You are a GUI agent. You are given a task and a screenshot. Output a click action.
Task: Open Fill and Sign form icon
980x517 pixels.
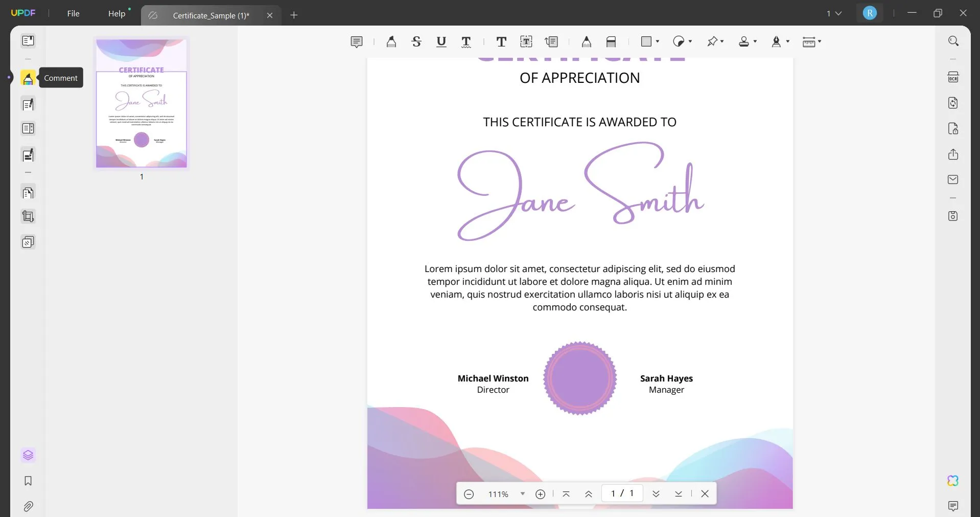[x=28, y=154]
